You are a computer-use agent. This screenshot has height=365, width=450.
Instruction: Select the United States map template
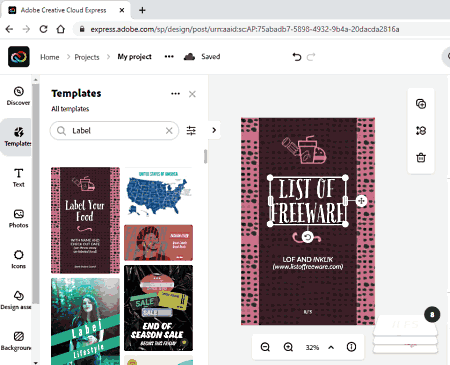coord(158,194)
